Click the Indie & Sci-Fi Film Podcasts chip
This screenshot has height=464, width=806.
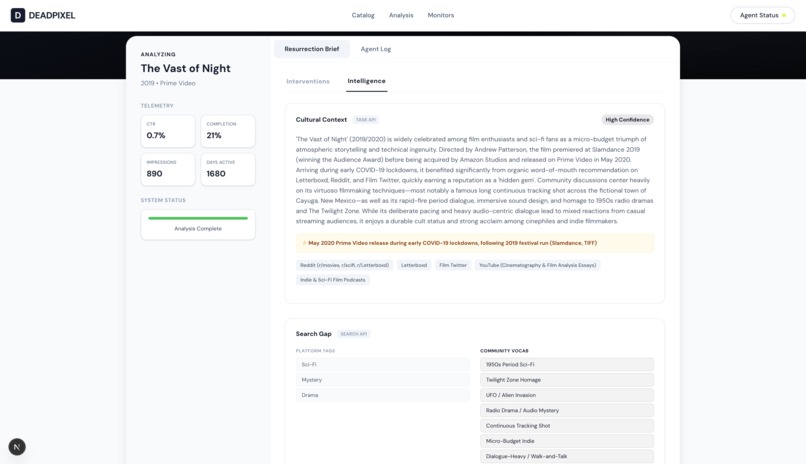pos(333,280)
